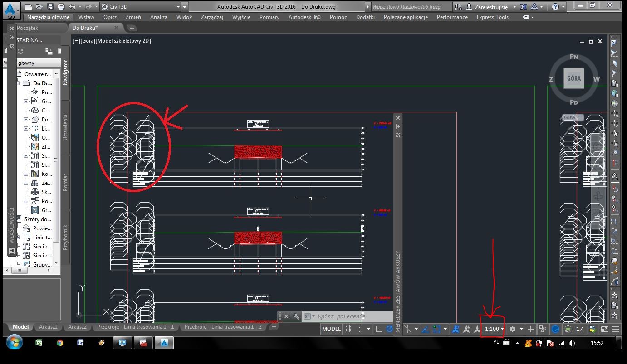Launch AutoCAD from the Windows taskbar

pyautogui.click(x=164, y=343)
